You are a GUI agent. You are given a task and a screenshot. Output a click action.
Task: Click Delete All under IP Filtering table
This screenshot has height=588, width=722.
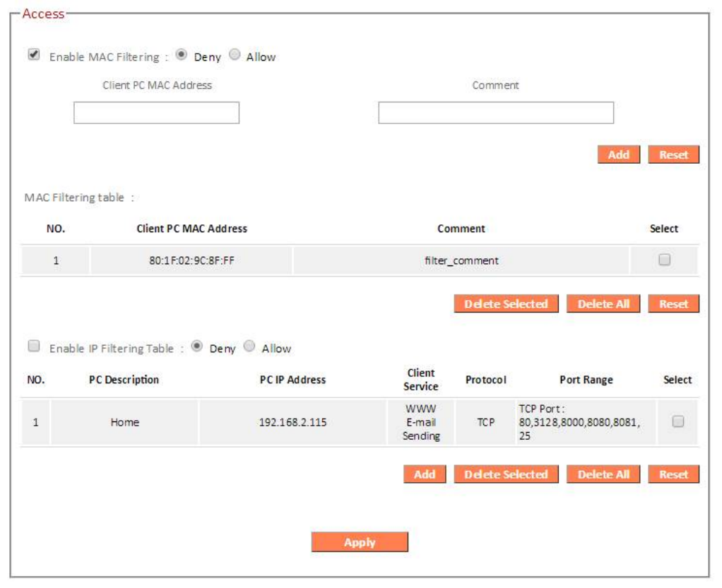coord(603,474)
